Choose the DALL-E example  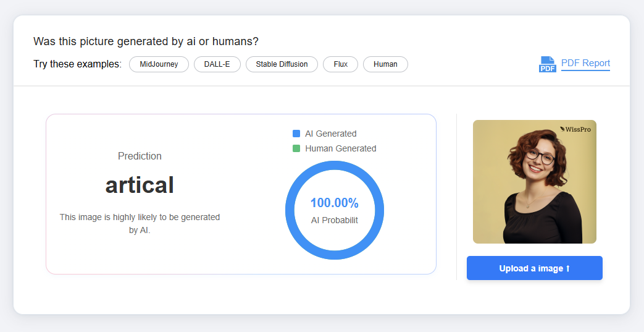[x=217, y=64]
